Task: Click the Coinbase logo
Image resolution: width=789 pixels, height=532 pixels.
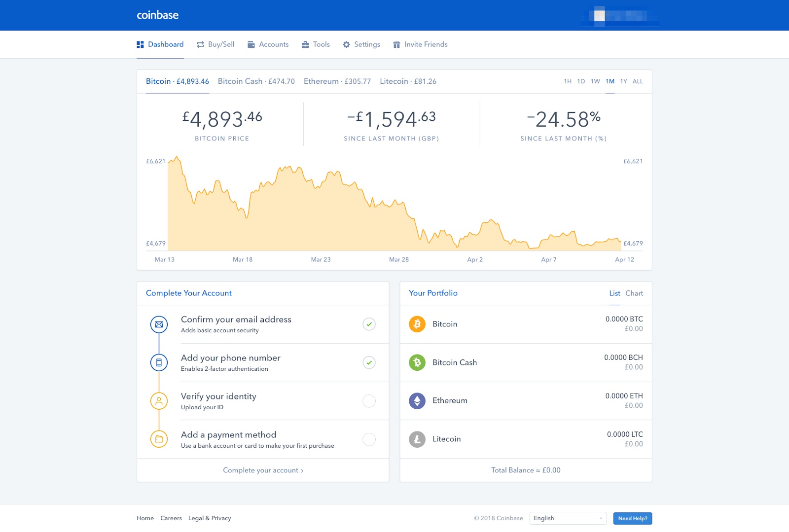Action: click(158, 15)
